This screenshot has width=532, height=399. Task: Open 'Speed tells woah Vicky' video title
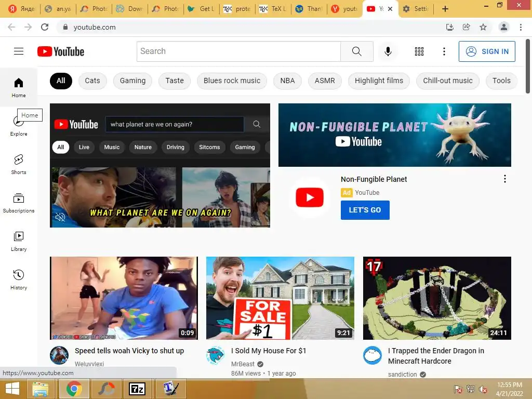click(129, 351)
